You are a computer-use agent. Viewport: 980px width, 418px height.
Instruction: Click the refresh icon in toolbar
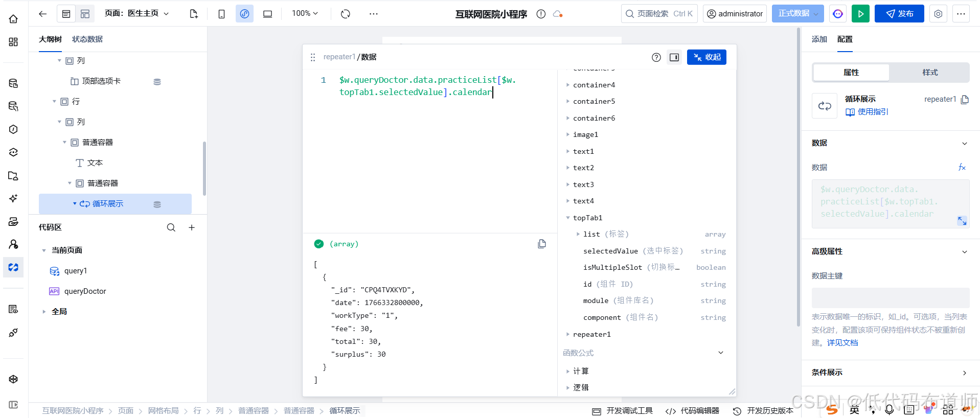coord(346,14)
